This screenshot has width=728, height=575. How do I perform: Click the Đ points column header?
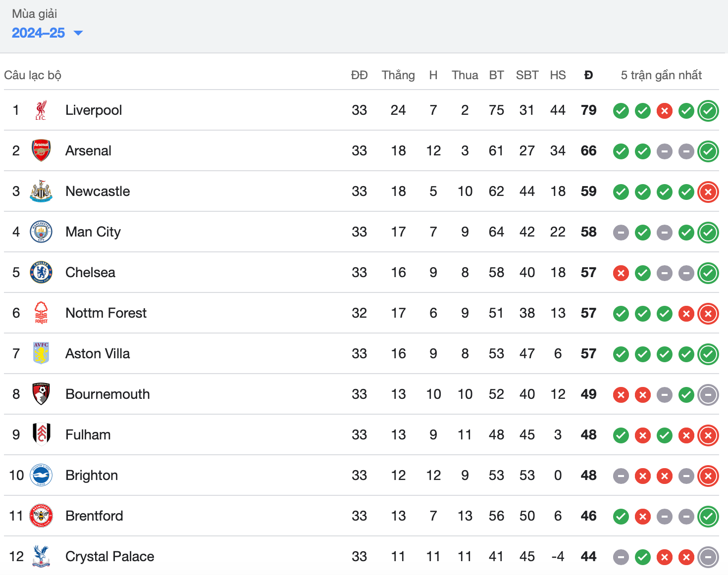(x=588, y=75)
